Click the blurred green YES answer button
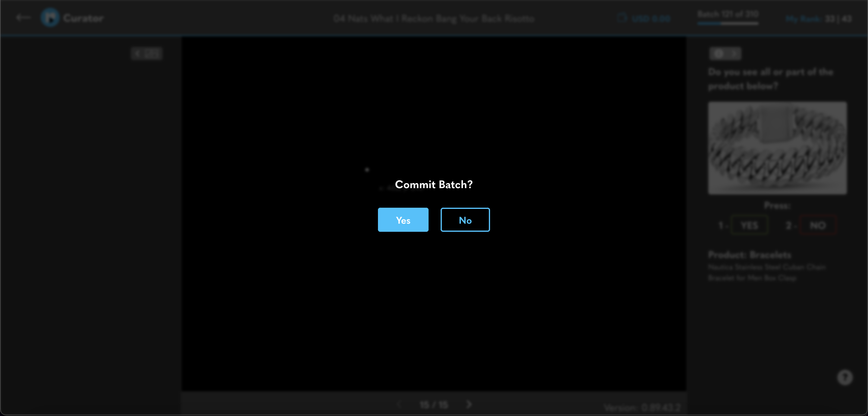This screenshot has width=868, height=416. coord(749,225)
